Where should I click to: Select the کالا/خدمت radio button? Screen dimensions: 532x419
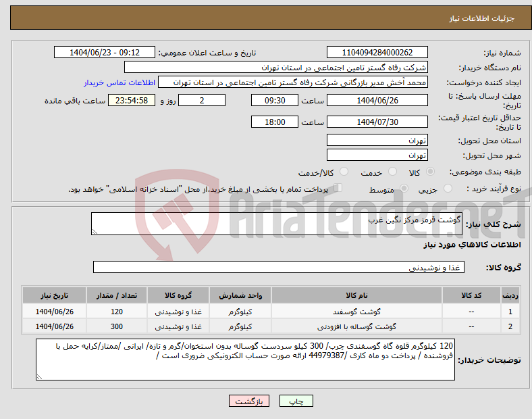click(344, 172)
